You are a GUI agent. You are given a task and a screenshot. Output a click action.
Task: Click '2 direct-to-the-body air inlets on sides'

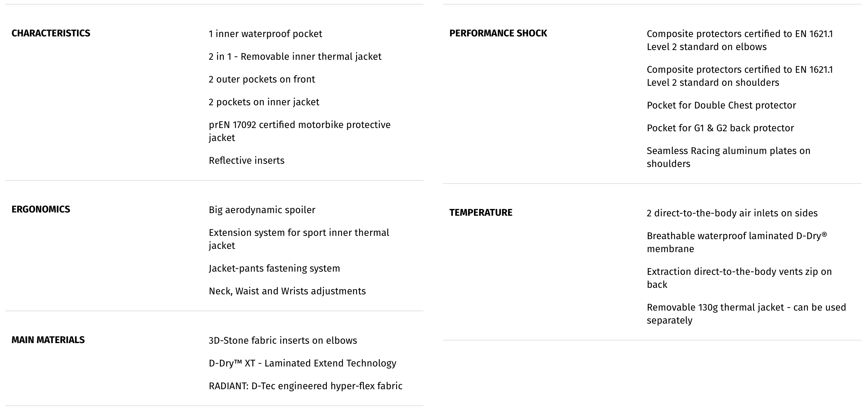click(732, 213)
